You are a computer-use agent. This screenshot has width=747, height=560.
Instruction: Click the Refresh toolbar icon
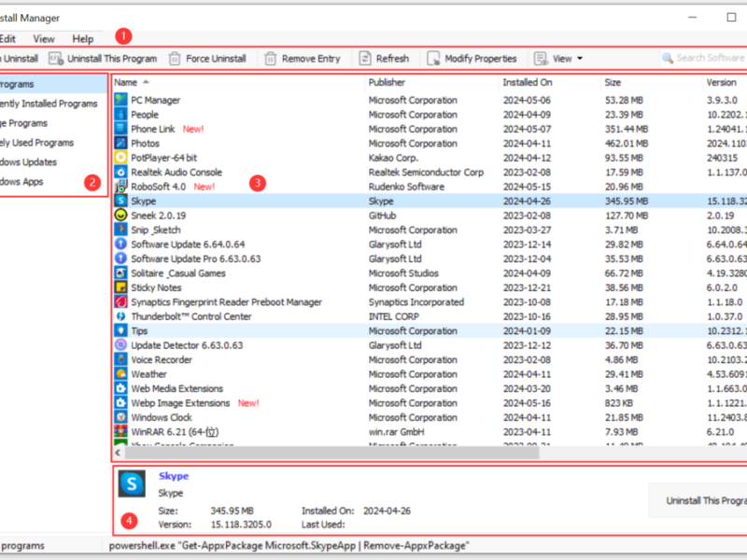point(365,59)
